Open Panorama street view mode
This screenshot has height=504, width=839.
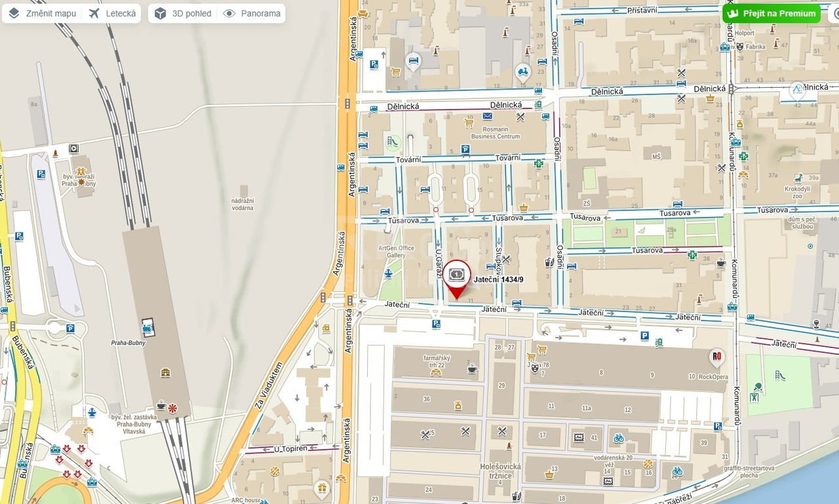click(x=252, y=13)
